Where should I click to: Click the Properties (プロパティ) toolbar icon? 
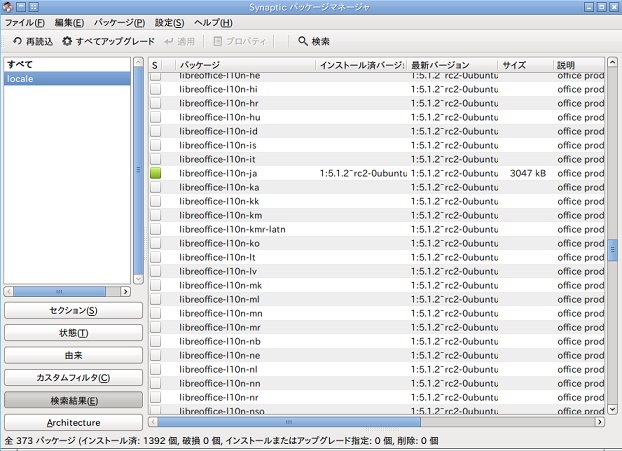(x=217, y=41)
